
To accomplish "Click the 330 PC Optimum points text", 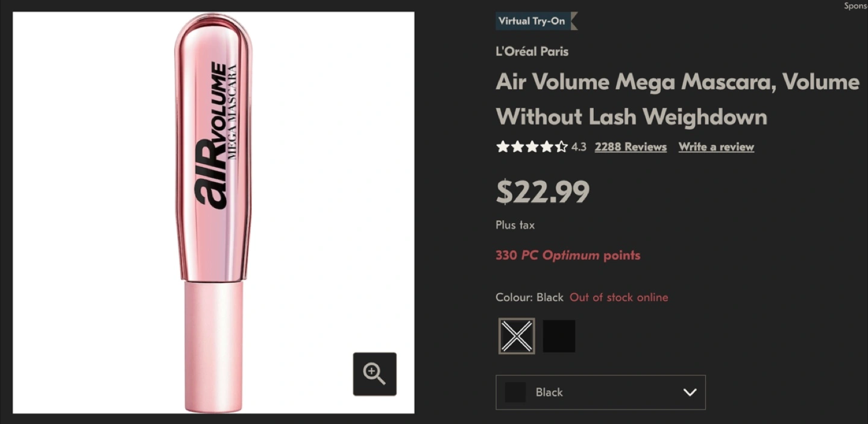I will coord(568,255).
